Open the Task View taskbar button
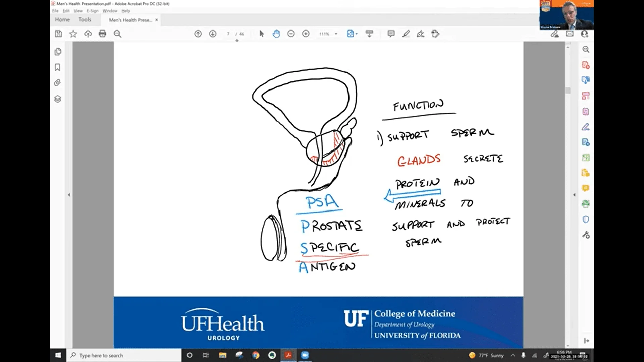 (x=206, y=355)
